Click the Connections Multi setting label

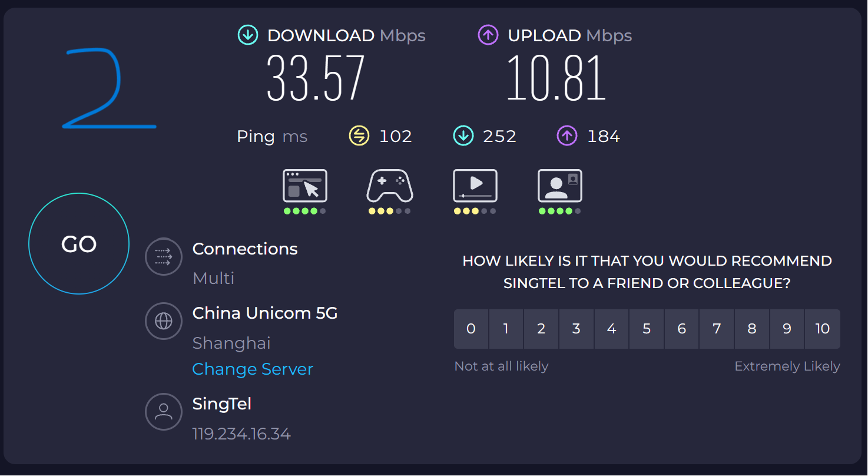pyautogui.click(x=213, y=278)
